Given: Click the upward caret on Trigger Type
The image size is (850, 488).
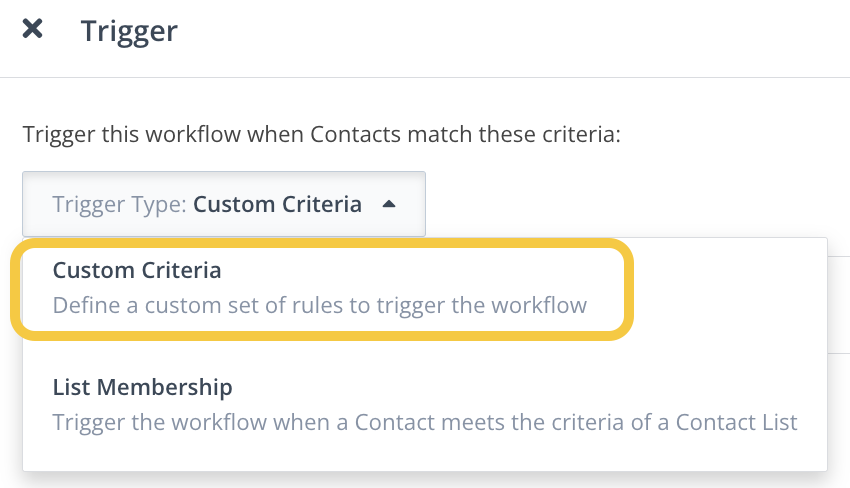Looking at the screenshot, I should [x=389, y=204].
